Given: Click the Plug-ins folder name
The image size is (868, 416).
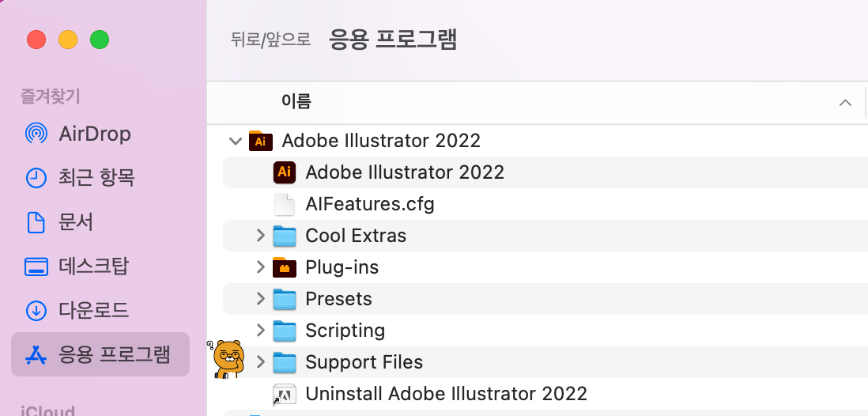Looking at the screenshot, I should click(342, 267).
